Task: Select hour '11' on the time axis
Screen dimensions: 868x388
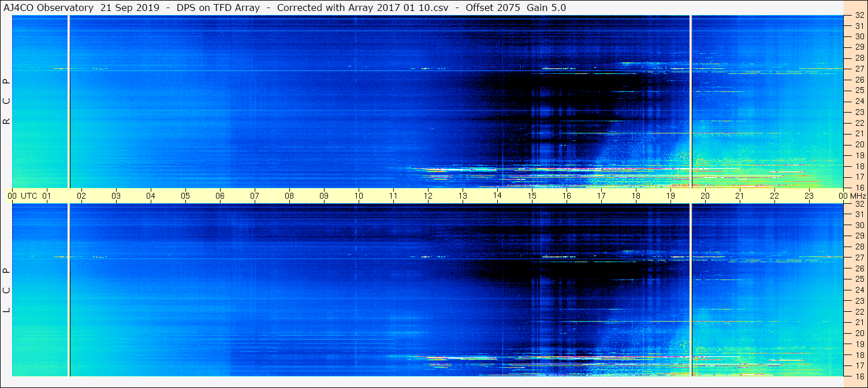Action: pos(393,196)
